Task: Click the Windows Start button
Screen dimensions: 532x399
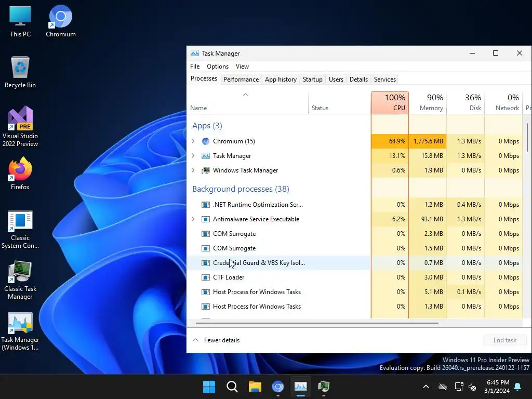Action: [209, 387]
